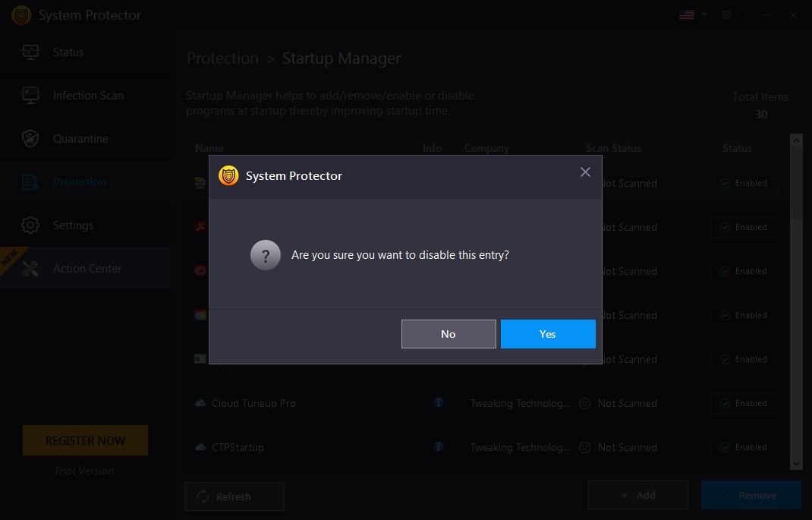Click the REGISTER NOW button
The image size is (812, 520).
point(85,440)
